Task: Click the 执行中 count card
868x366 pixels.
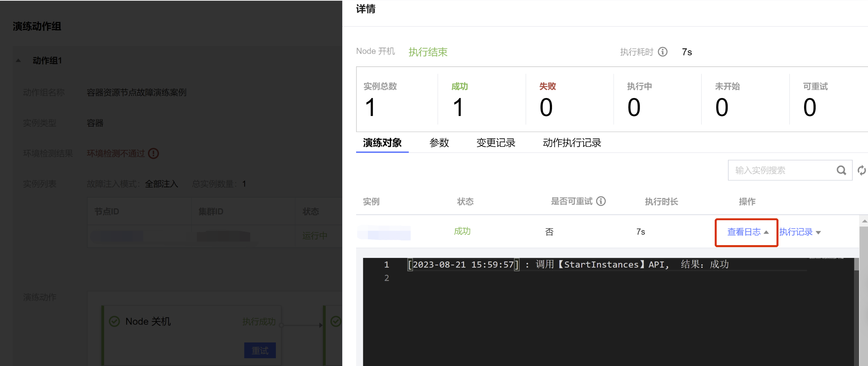Action: click(657, 99)
